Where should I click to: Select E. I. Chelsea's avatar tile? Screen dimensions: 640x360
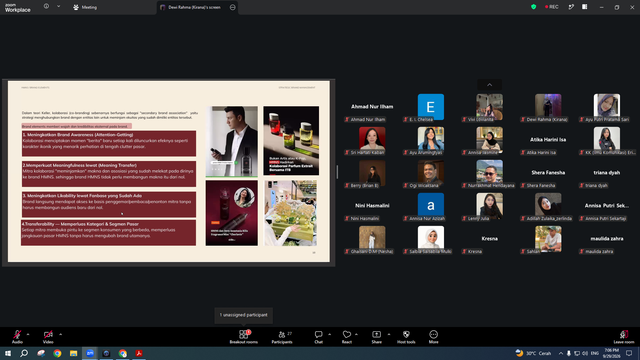click(431, 107)
